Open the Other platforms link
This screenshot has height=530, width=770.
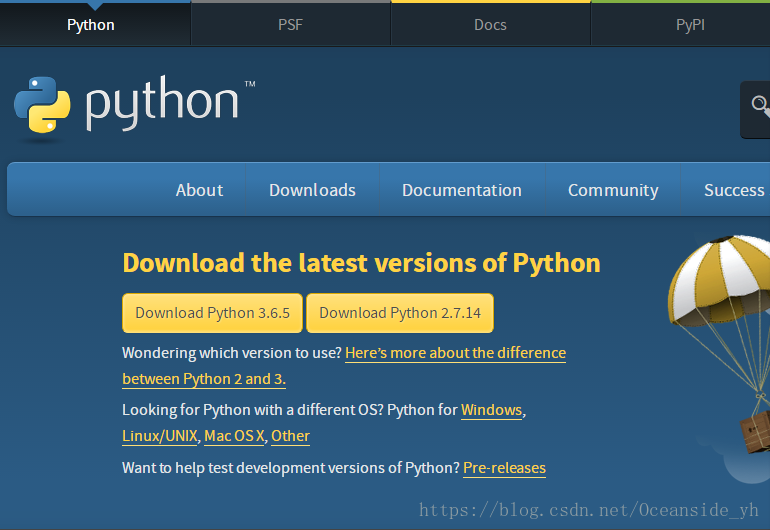290,436
